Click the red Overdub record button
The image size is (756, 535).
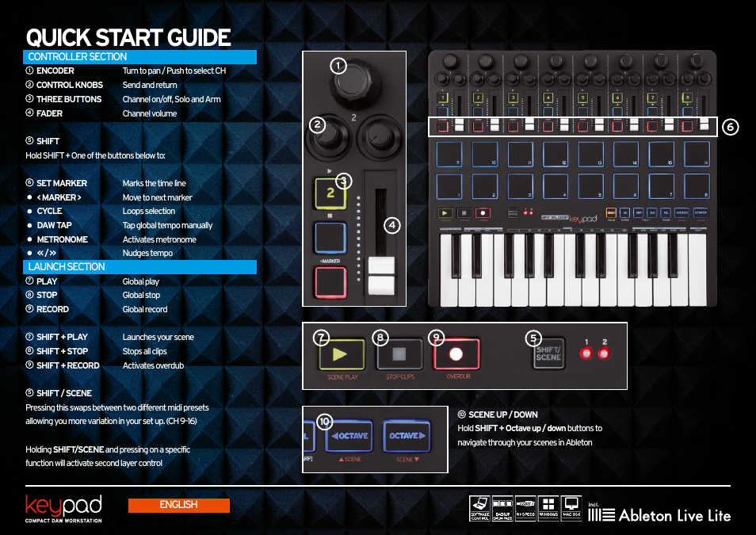click(456, 354)
